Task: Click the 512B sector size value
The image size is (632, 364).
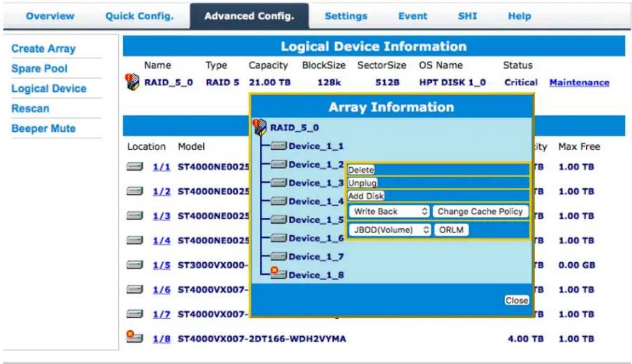Action: point(387,82)
